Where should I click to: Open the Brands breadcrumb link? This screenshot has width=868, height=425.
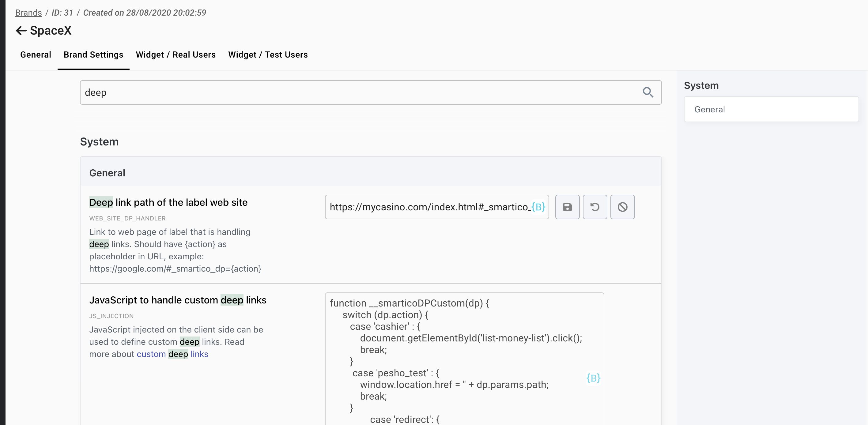(29, 13)
